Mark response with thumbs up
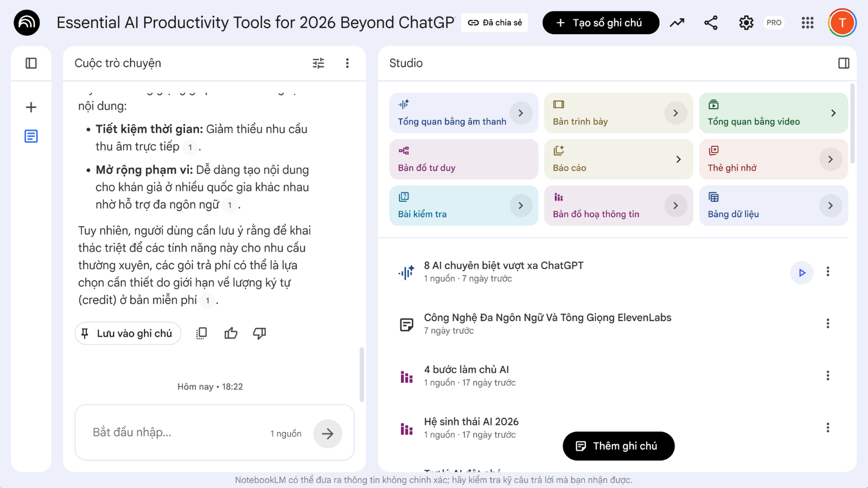The width and height of the screenshot is (868, 488). (x=231, y=333)
